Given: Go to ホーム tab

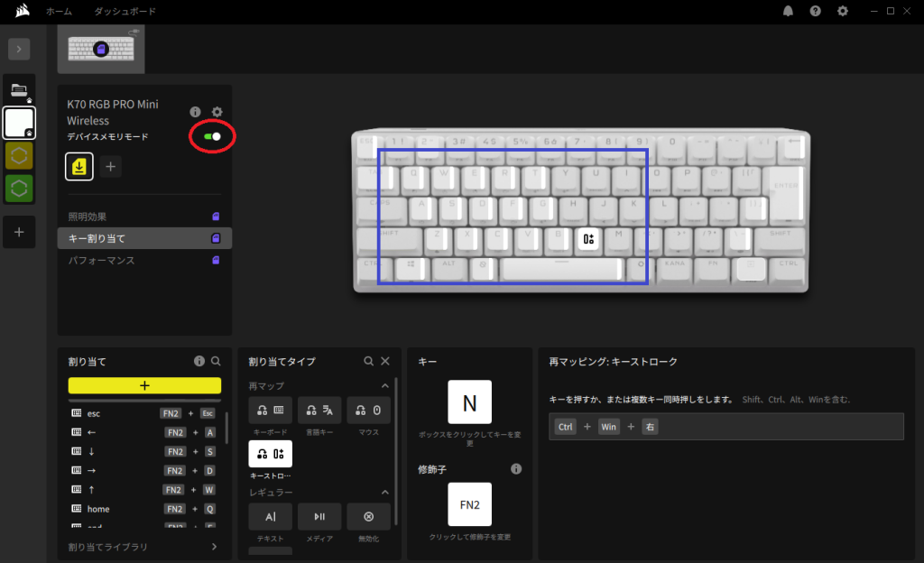Looking at the screenshot, I should [x=59, y=11].
